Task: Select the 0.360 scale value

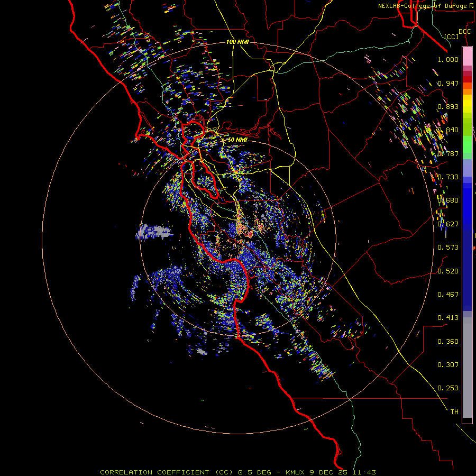Action: tap(448, 342)
